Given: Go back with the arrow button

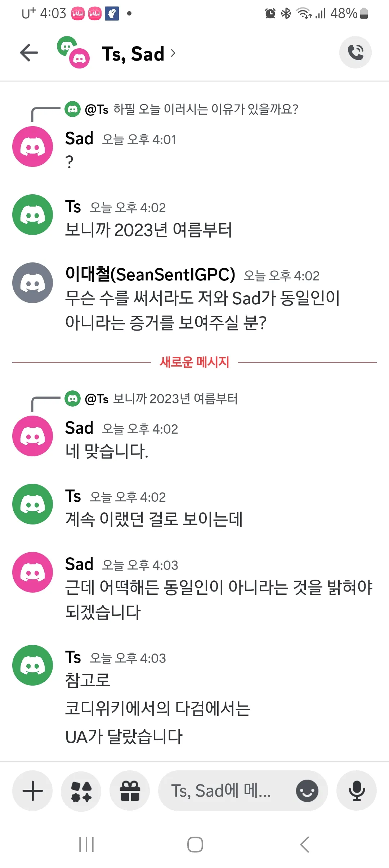Looking at the screenshot, I should (28, 52).
